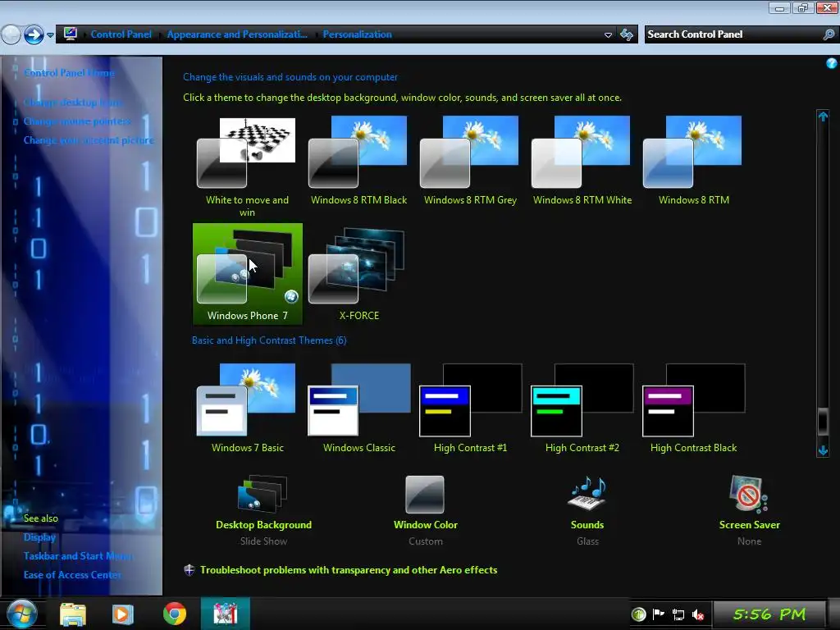This screenshot has height=630, width=840.
Task: Apply the Windows 8 RTM Grey theme
Action: coord(470,161)
